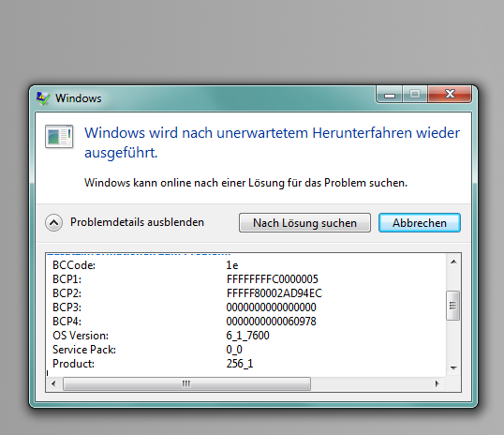Screen dimensions: 504x435
Task: Click the value '256_1'
Action: click(240, 364)
